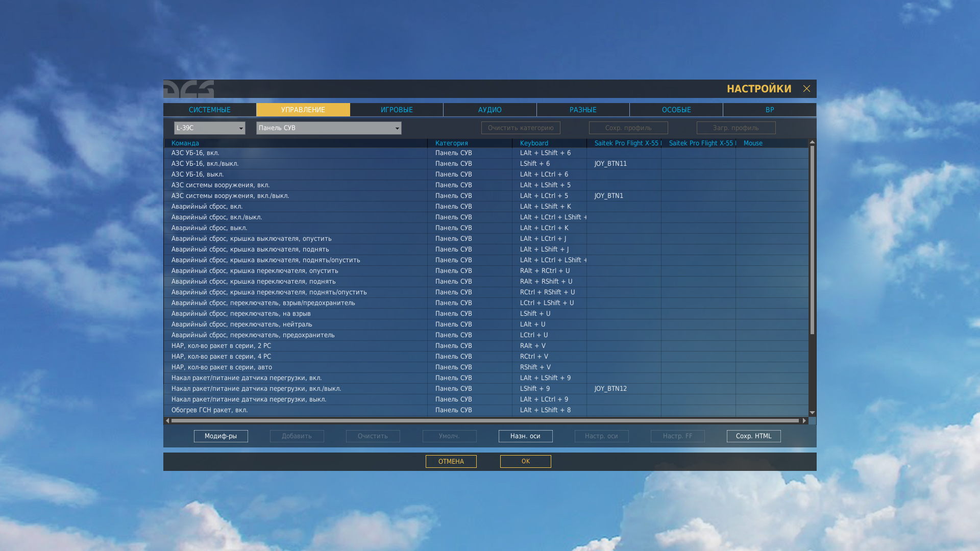Switch to ОСОБЫЕ tab
This screenshot has height=551, width=980.
point(676,110)
